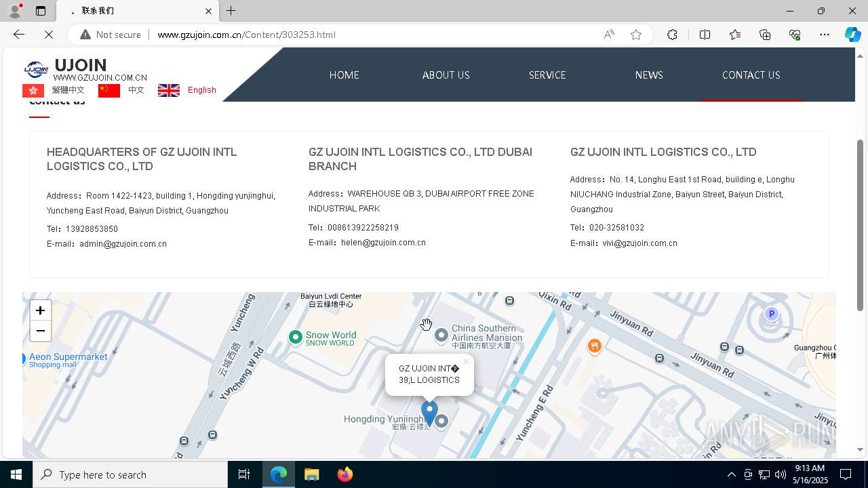This screenshot has width=868, height=488.
Task: Click the orange restaurant map marker
Action: click(x=594, y=346)
